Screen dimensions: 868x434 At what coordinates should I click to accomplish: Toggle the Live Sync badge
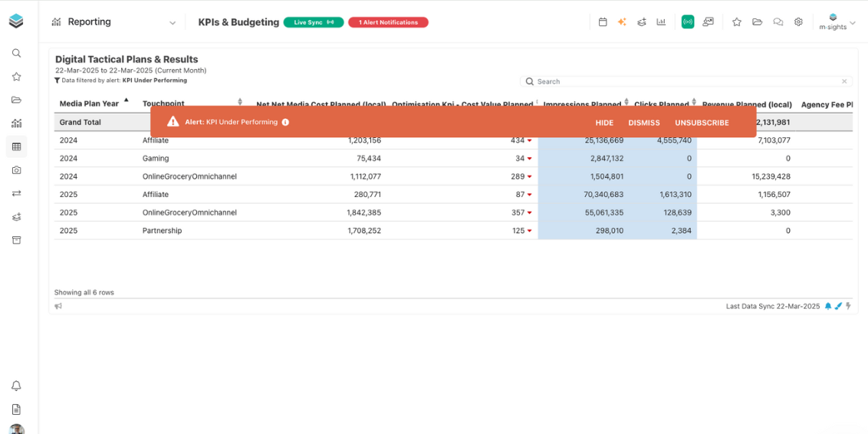coord(314,22)
